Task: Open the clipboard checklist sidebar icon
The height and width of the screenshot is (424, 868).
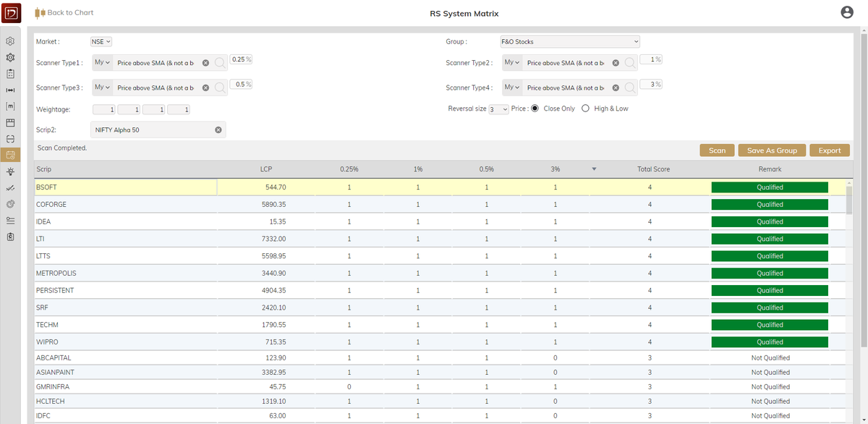Action: click(x=11, y=74)
